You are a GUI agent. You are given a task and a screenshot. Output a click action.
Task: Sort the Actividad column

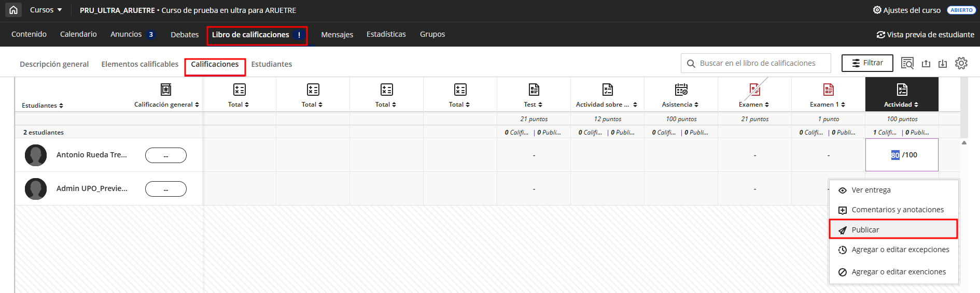click(916, 105)
